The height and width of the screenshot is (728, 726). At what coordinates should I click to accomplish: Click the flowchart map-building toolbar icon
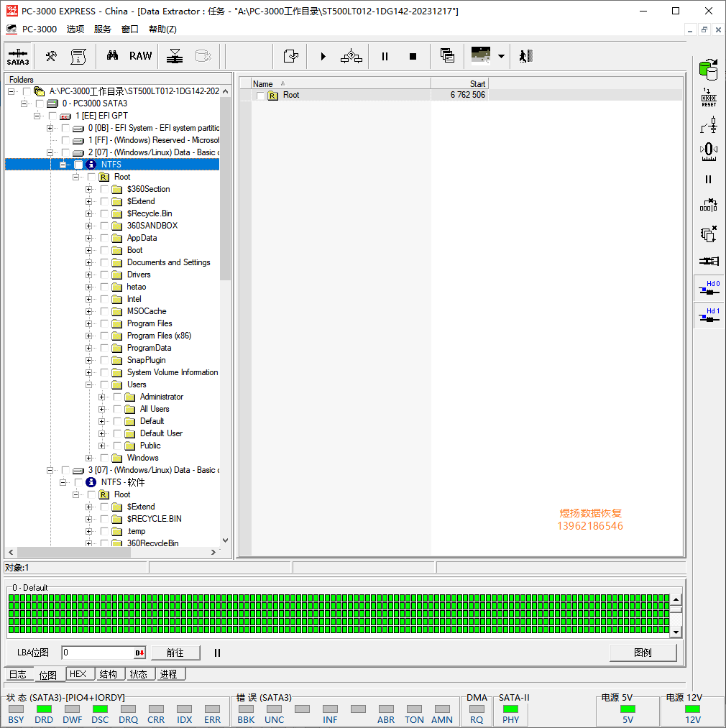pyautogui.click(x=351, y=57)
